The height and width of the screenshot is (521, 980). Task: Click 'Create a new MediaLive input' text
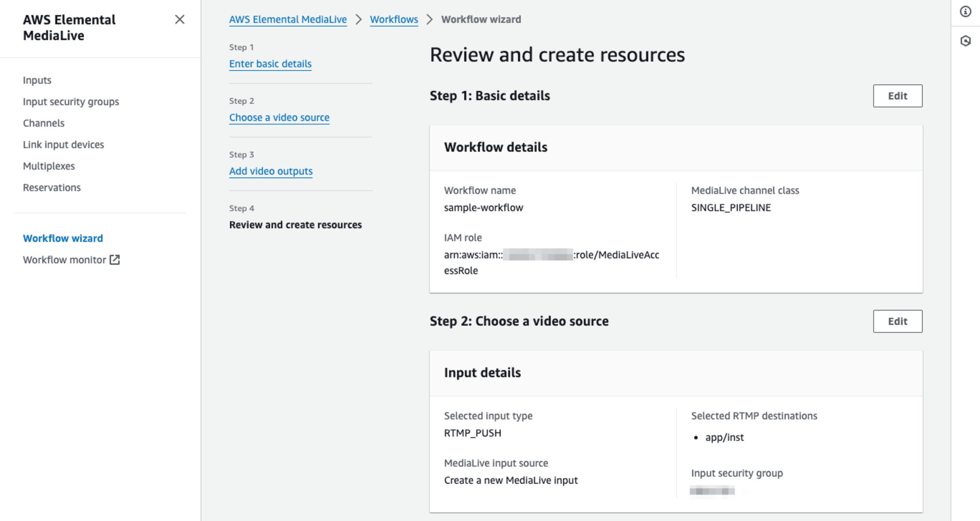(511, 480)
